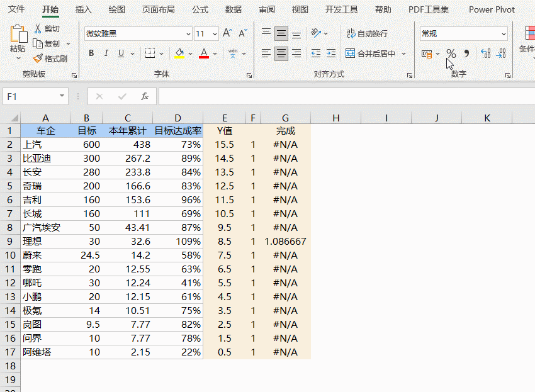Select column D header
Image resolution: width=535 pixels, height=392 pixels.
click(x=177, y=118)
